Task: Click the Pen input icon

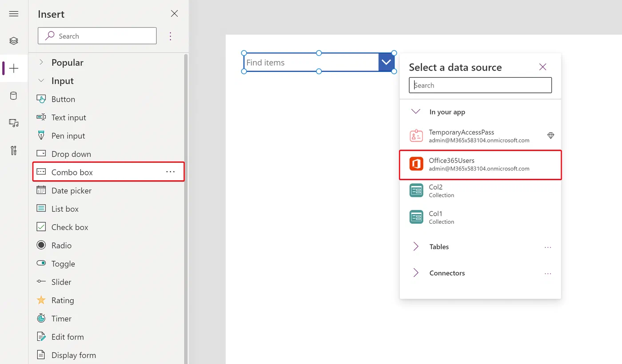Action: (x=41, y=135)
